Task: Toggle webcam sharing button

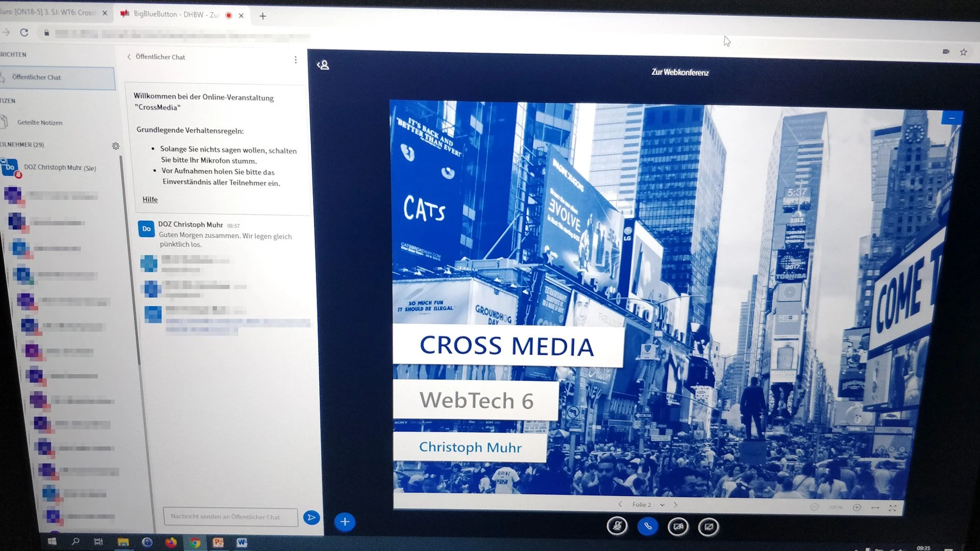Action: click(x=678, y=527)
